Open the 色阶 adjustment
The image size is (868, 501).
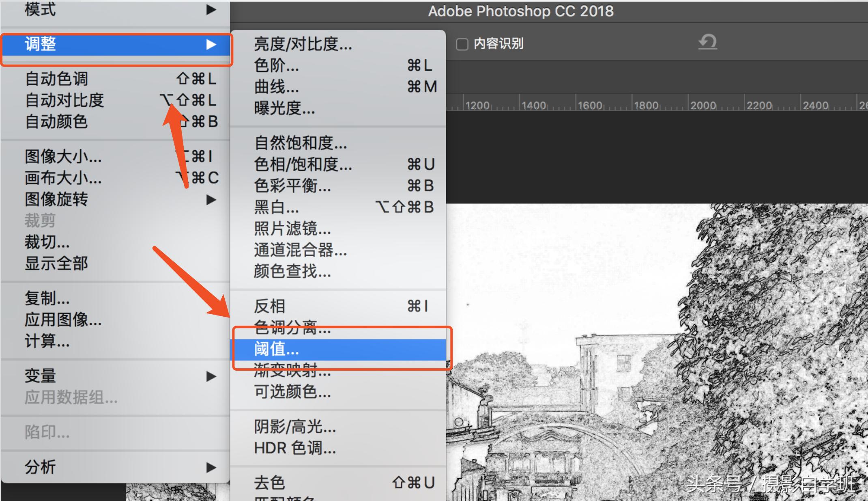(276, 66)
